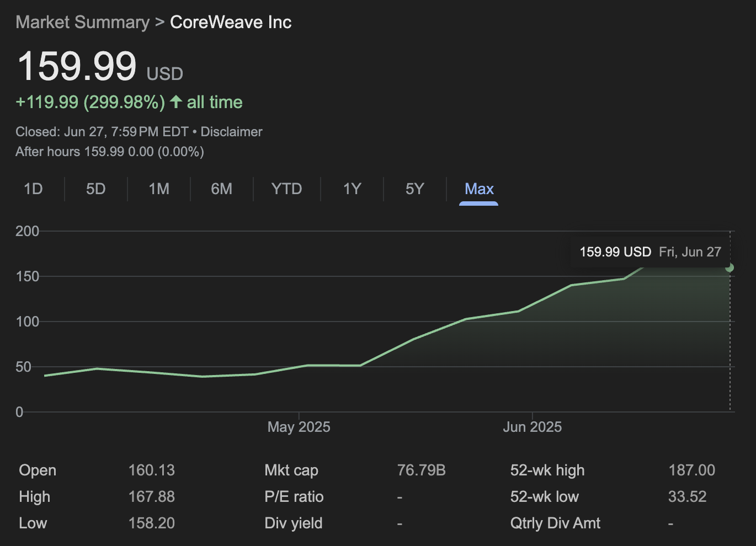Screen dimensions: 756x546
Task: Click the P/E ratio label
Action: [294, 497]
